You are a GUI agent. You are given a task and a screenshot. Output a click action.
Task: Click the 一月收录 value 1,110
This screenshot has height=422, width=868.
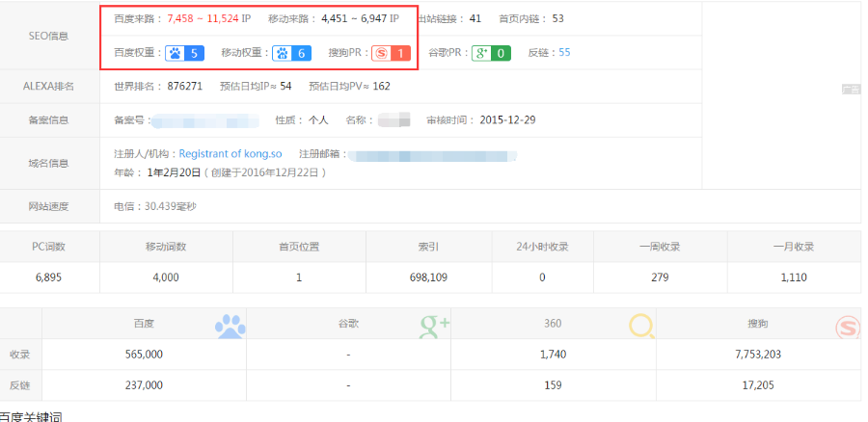point(794,277)
